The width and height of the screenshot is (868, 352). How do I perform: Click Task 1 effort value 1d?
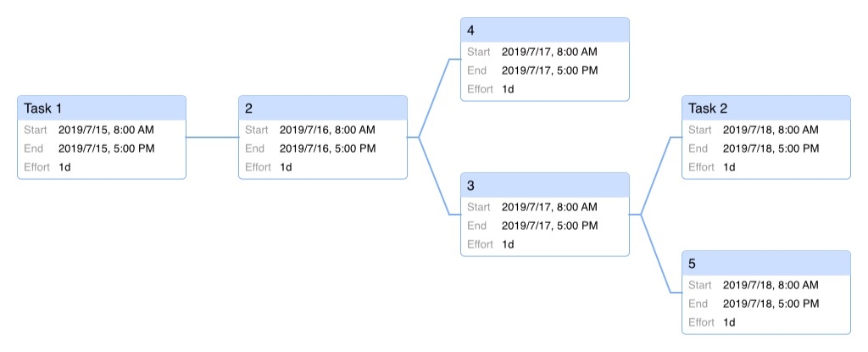(64, 167)
